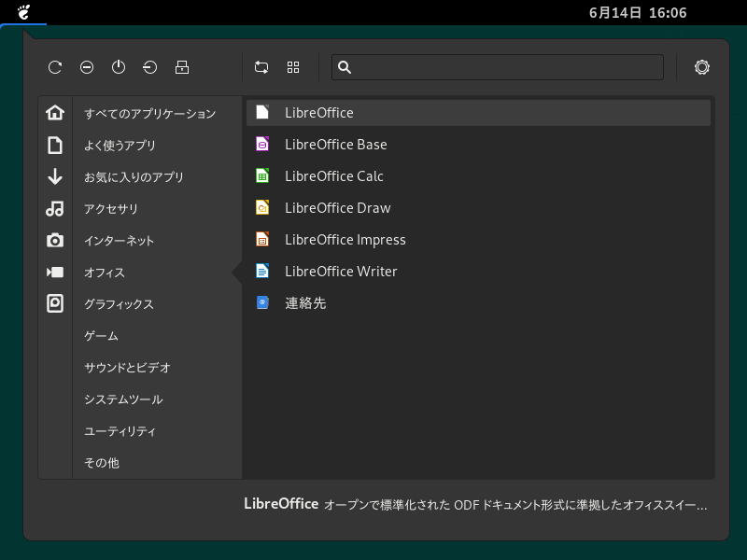Click the 連絡先 contacts icon
The width and height of the screenshot is (747, 560).
pos(262,302)
